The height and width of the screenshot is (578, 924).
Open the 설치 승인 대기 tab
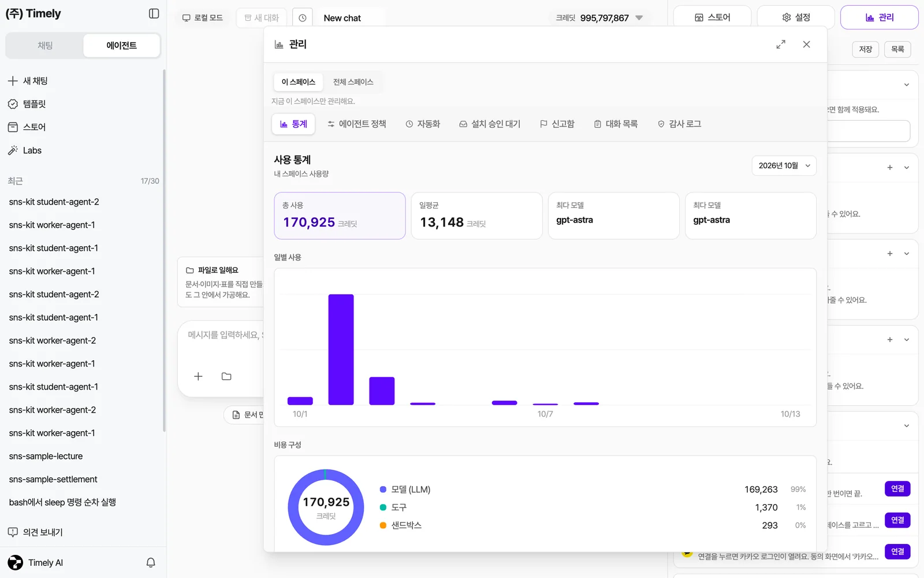[x=490, y=124]
